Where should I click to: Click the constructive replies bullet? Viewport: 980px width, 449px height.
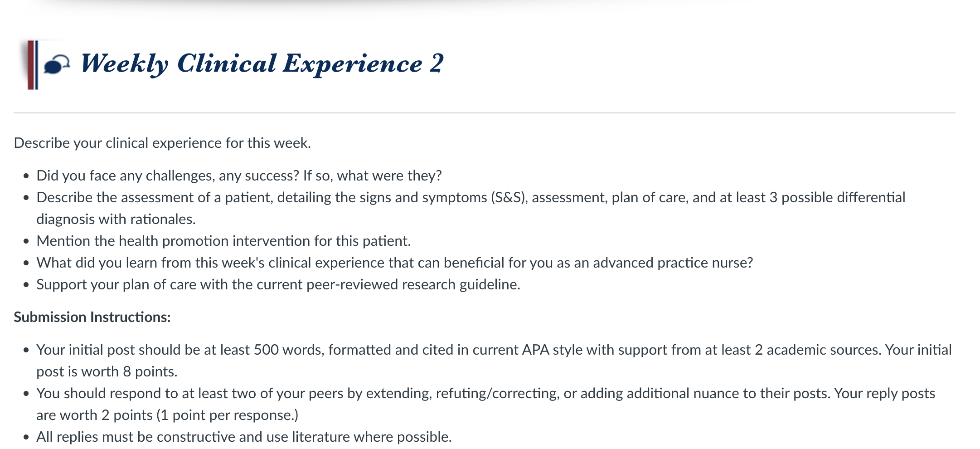coord(244,437)
